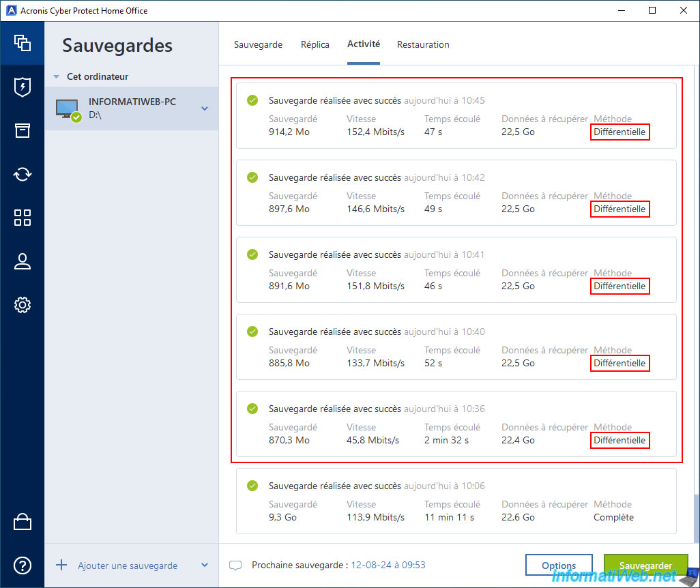This screenshot has height=588, width=700.
Task: Click green check icon for 10:41 backup
Action: [252, 254]
